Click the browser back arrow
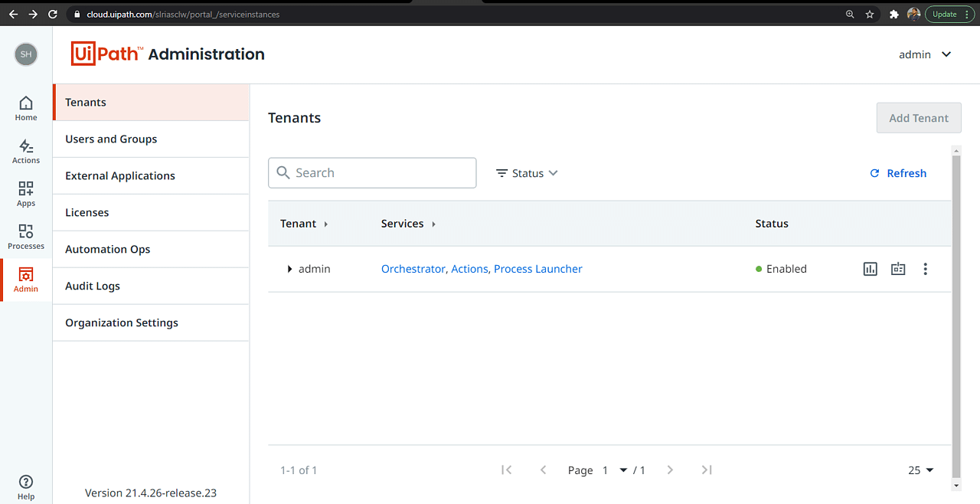Screen dimensions: 980x504 click(x=13, y=14)
